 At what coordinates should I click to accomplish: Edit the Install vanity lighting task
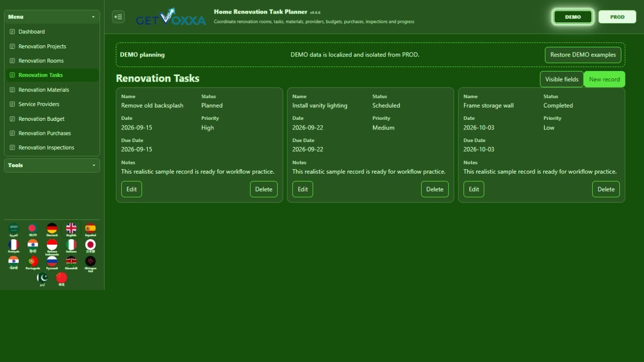pyautogui.click(x=302, y=189)
